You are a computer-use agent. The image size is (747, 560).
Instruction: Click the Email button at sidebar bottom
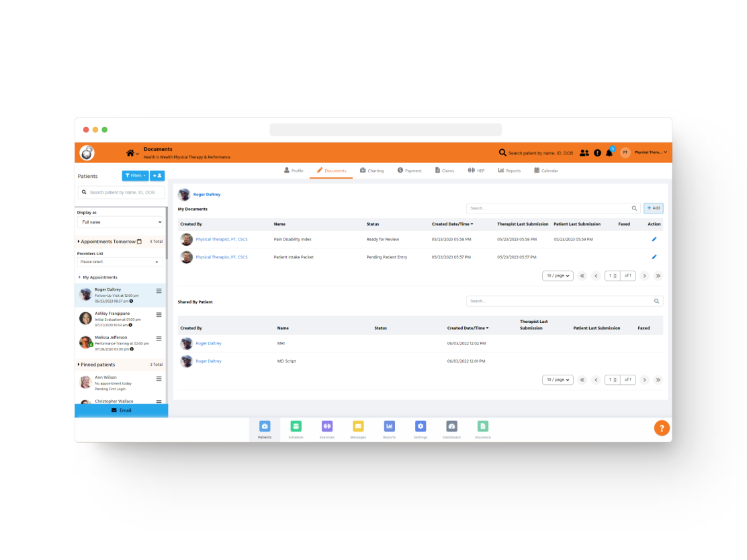[x=121, y=410]
